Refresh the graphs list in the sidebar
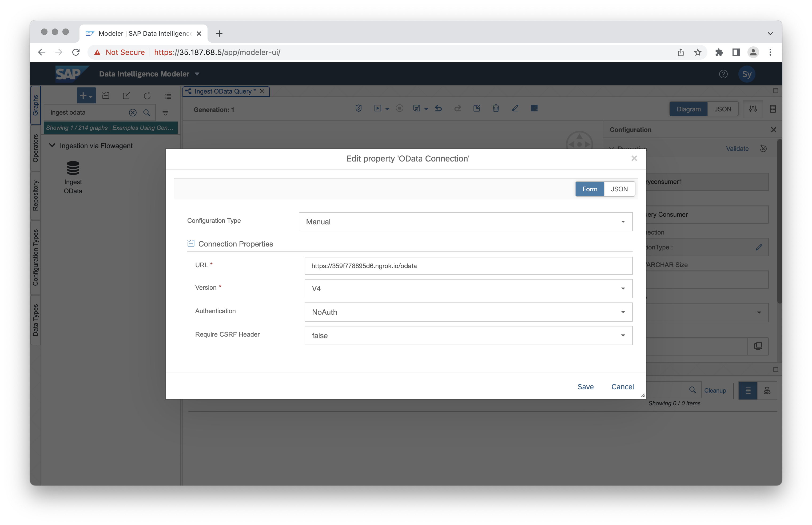812x525 pixels. coord(147,95)
